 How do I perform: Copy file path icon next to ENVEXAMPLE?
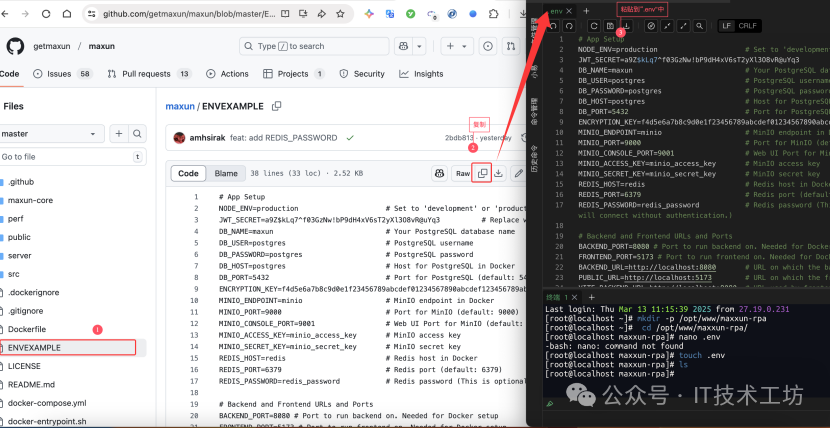tap(276, 106)
